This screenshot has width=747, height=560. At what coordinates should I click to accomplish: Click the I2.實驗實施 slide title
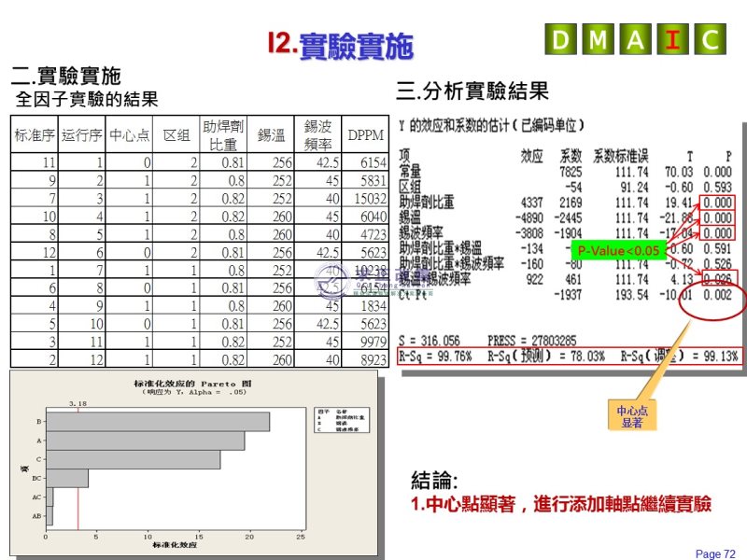coord(339,44)
